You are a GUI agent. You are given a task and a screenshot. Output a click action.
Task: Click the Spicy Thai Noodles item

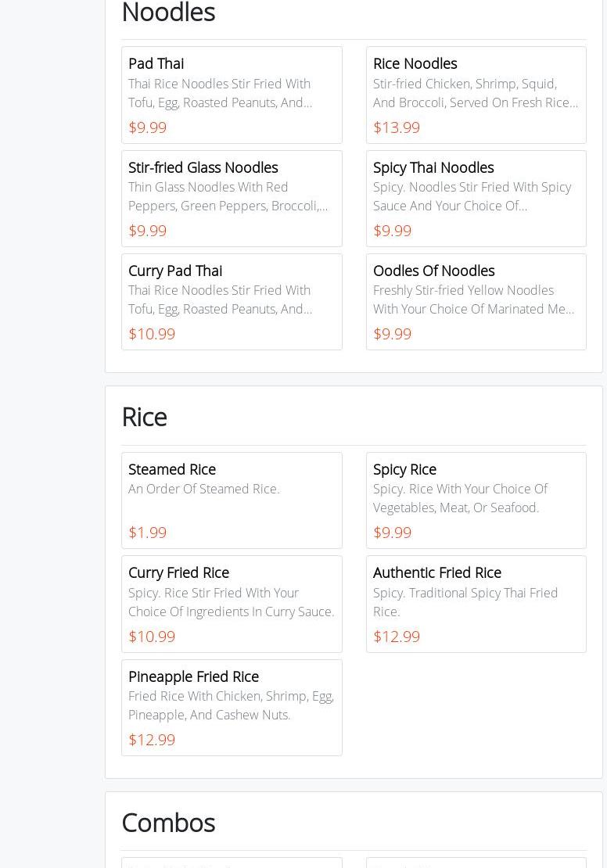point(433,167)
